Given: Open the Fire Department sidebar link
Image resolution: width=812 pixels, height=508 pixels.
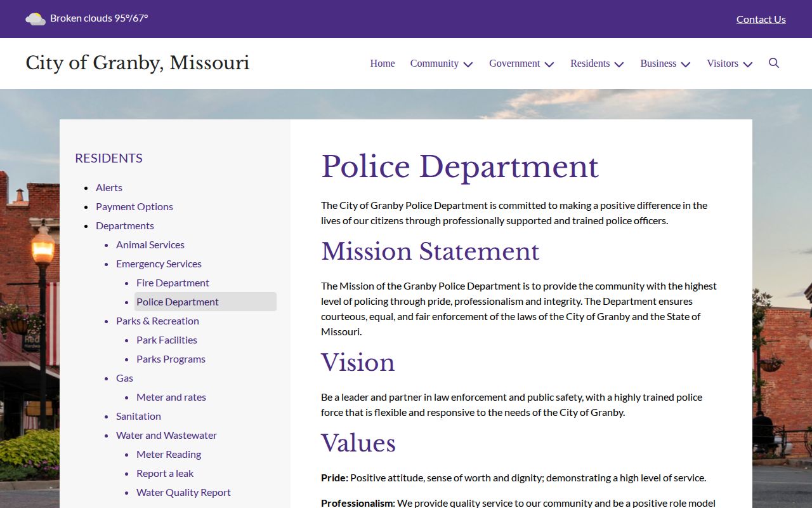Looking at the screenshot, I should tap(173, 283).
